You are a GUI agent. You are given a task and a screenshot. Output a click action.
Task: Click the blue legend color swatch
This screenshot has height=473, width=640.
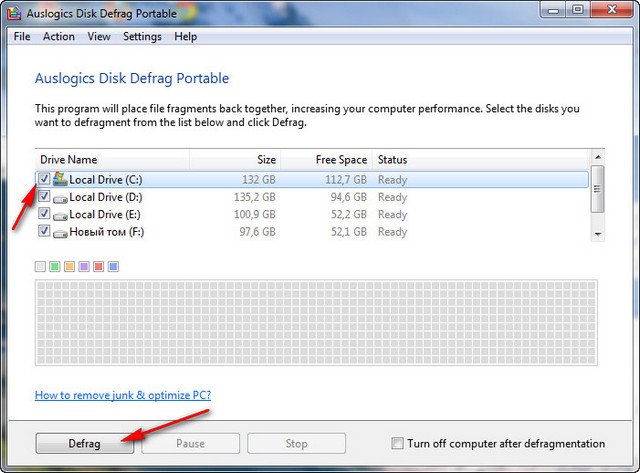tap(113, 267)
